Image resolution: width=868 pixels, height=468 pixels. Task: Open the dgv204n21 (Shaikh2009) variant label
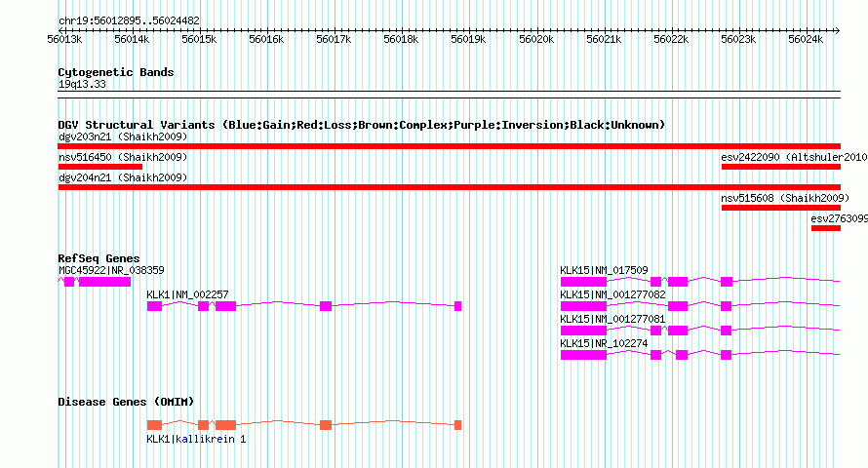(123, 177)
